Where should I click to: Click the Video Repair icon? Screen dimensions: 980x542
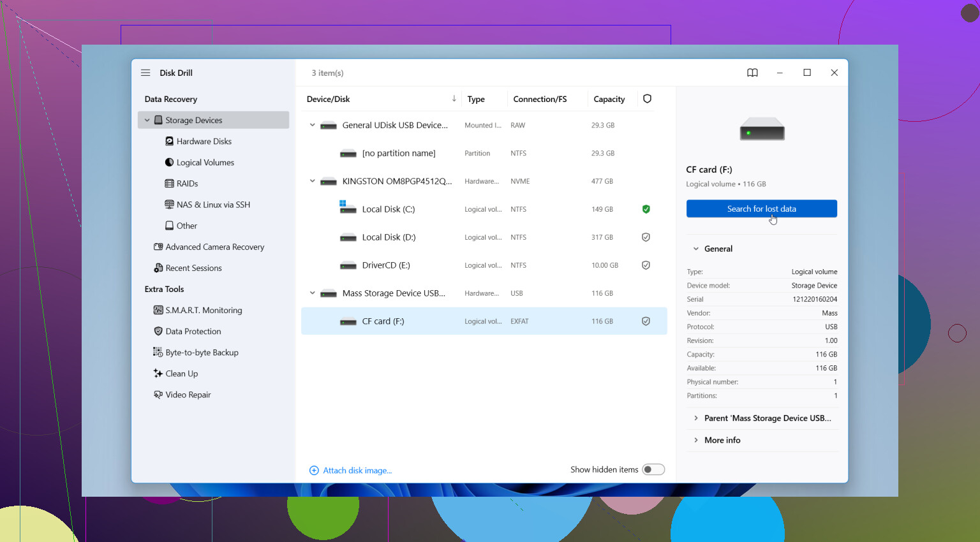pyautogui.click(x=158, y=394)
